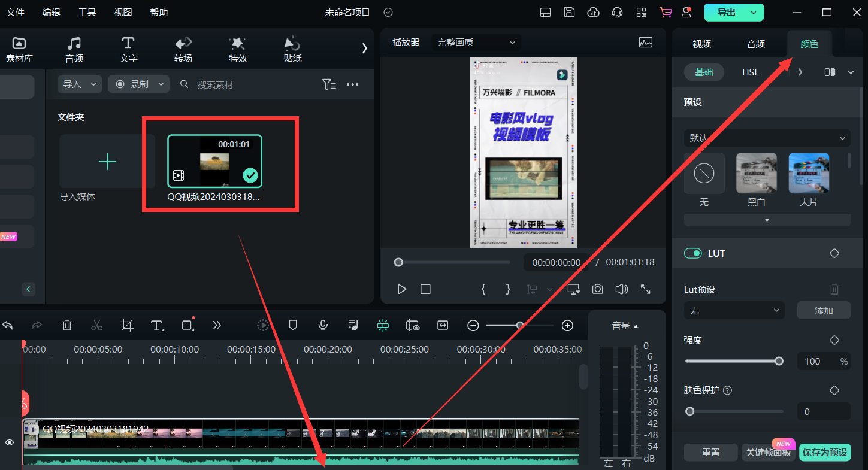
Task: Click the 保存为预设 button
Action: tap(825, 453)
